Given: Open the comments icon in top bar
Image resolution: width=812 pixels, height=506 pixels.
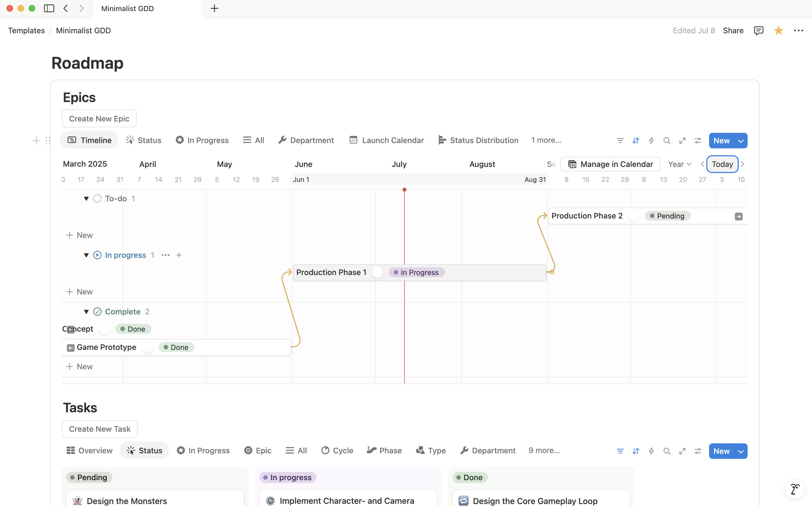Looking at the screenshot, I should (758, 30).
